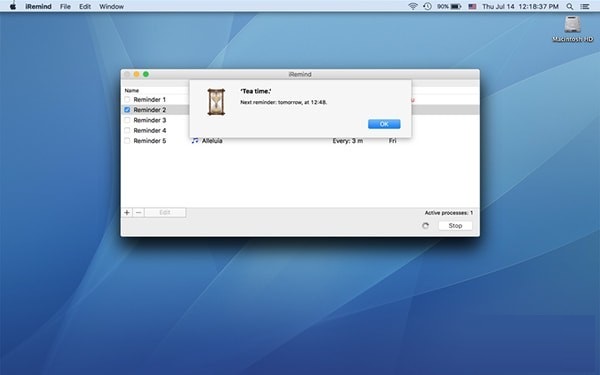Click the Name column header
This screenshot has width=600, height=375.
(x=132, y=91)
